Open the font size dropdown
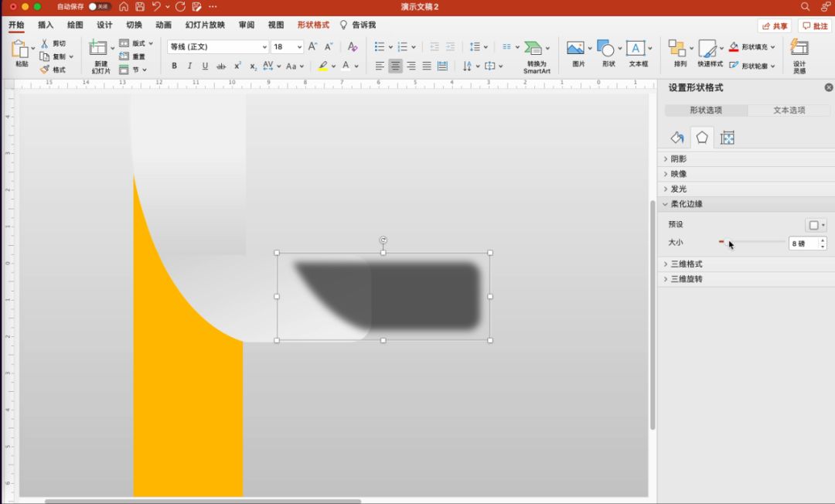This screenshot has width=835, height=504. pyautogui.click(x=299, y=47)
